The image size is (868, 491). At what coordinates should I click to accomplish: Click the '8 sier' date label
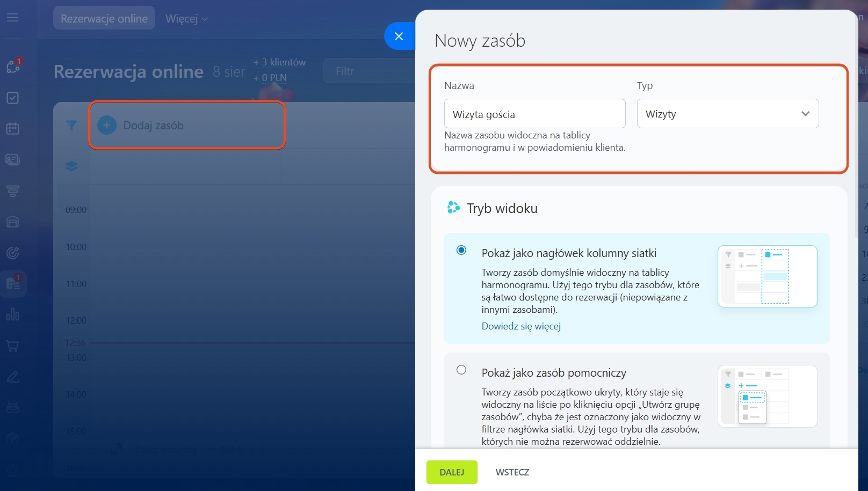[x=229, y=71]
